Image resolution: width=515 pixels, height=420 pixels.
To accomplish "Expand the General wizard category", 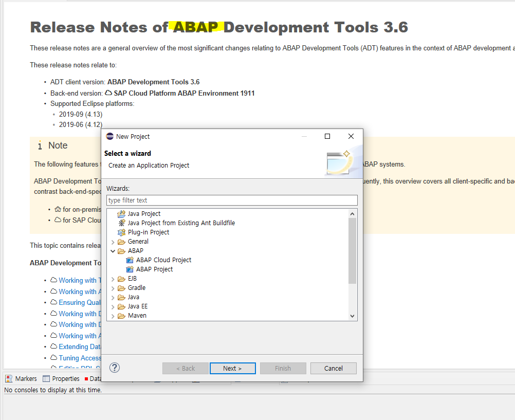I will pos(113,242).
